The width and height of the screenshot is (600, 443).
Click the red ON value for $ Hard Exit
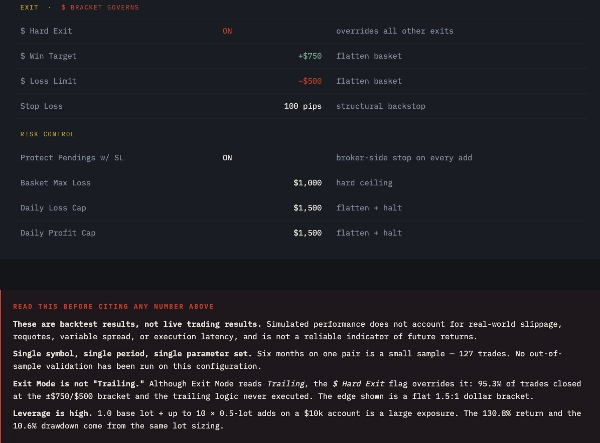(227, 31)
